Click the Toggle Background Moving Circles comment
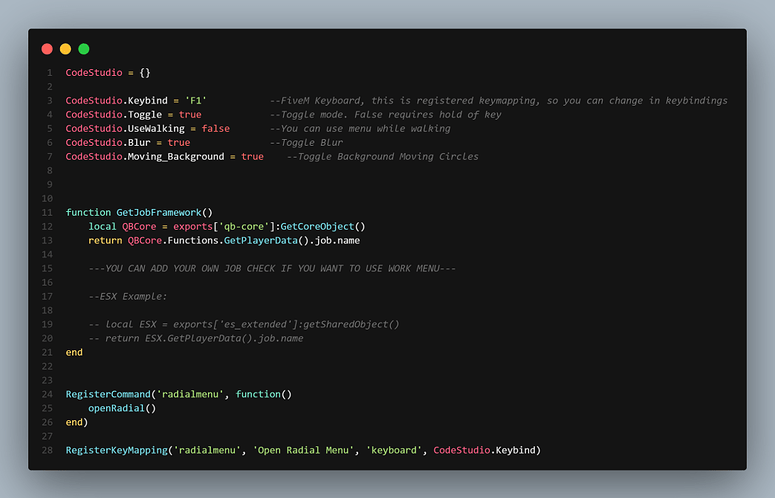This screenshot has height=498, width=775. click(382, 156)
